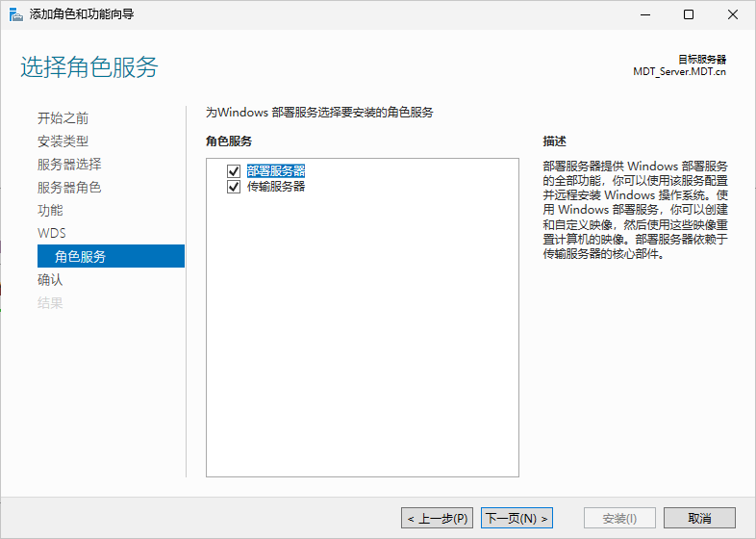Click the wizard title bar app icon

(x=16, y=14)
